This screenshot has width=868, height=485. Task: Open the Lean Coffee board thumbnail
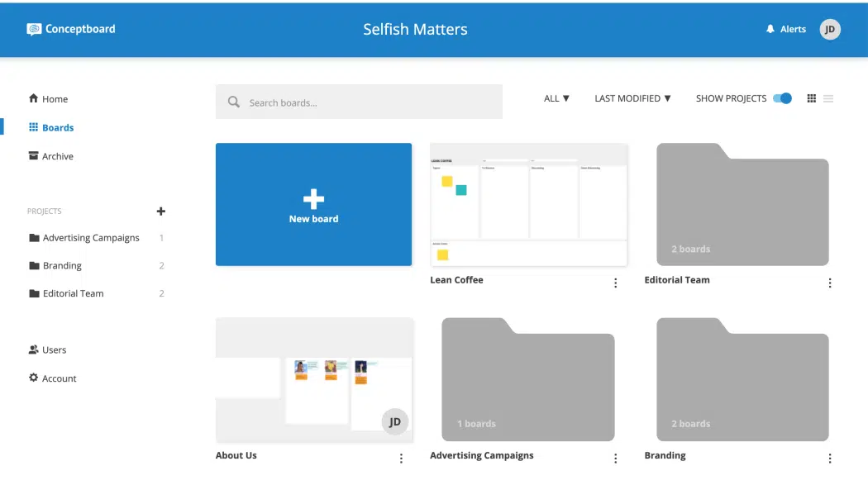point(528,205)
